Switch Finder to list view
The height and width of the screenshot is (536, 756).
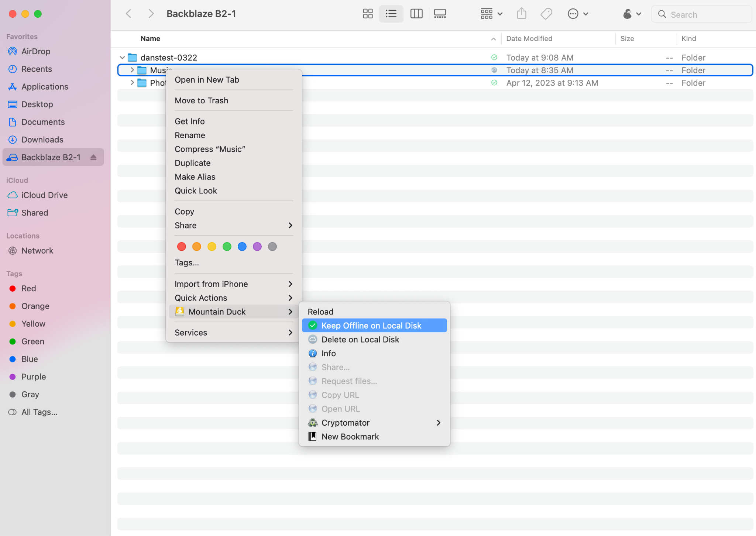[x=391, y=14]
